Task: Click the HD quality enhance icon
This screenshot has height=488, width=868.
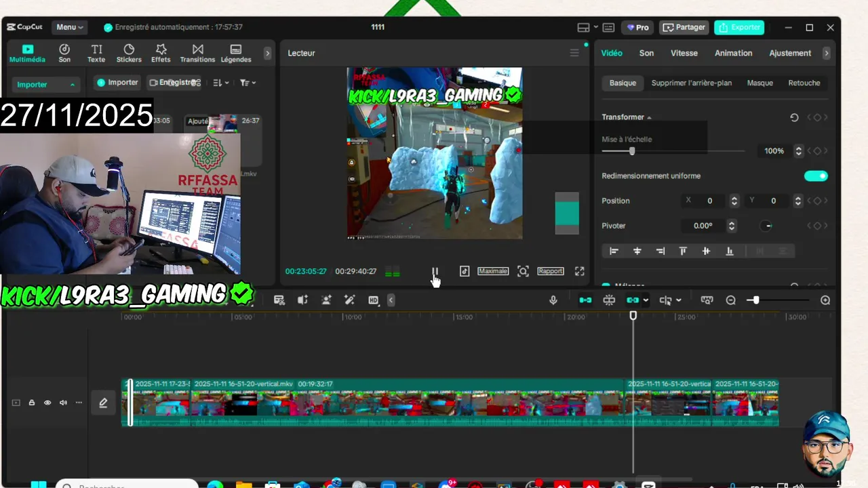Action: 373,300
